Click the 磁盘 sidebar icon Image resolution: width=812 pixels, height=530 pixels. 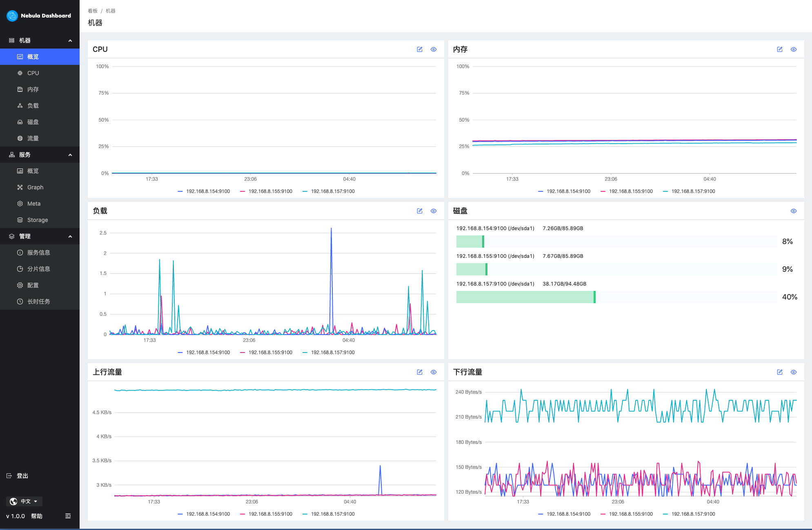coord(20,122)
